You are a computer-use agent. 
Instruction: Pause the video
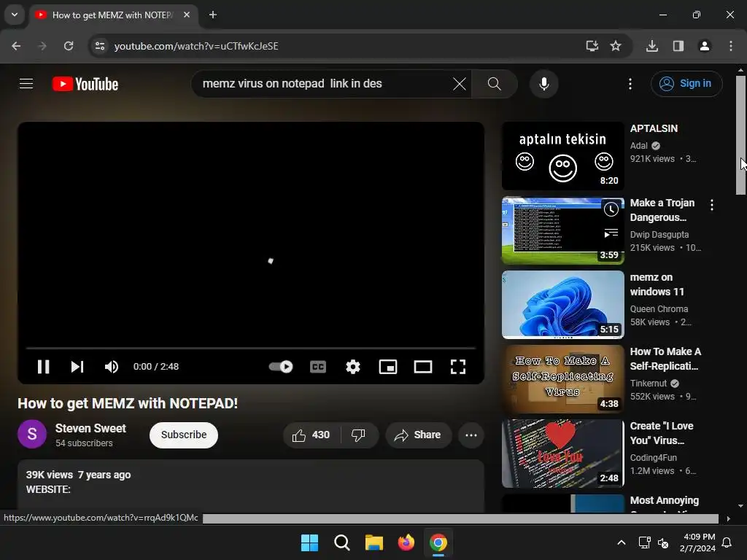pyautogui.click(x=43, y=367)
